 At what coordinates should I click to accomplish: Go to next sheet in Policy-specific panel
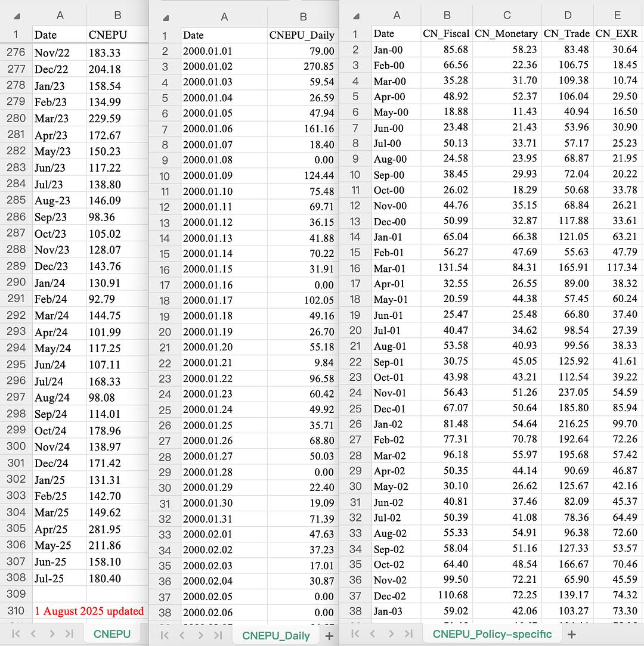pyautogui.click(x=391, y=633)
